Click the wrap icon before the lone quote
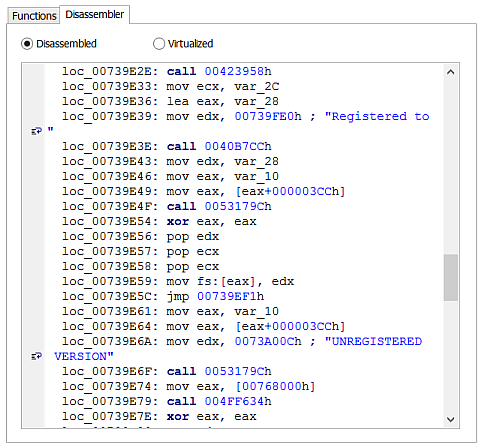This screenshot has height=448, width=482. [36, 131]
